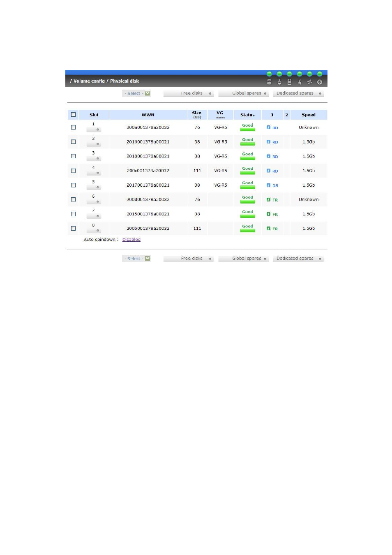Click the thermometer temperature icon in header
The height and width of the screenshot is (555, 392).
pyautogui.click(x=279, y=82)
